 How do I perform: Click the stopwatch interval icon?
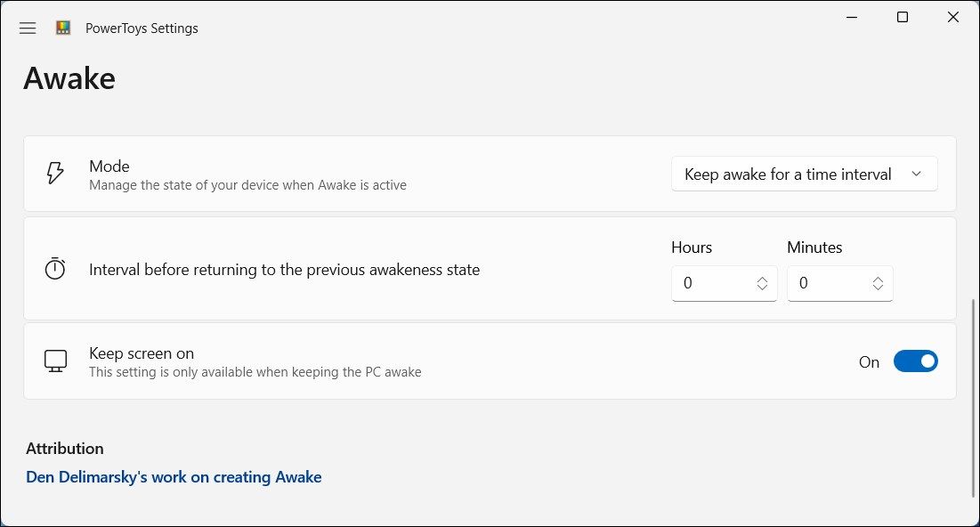pyautogui.click(x=54, y=268)
